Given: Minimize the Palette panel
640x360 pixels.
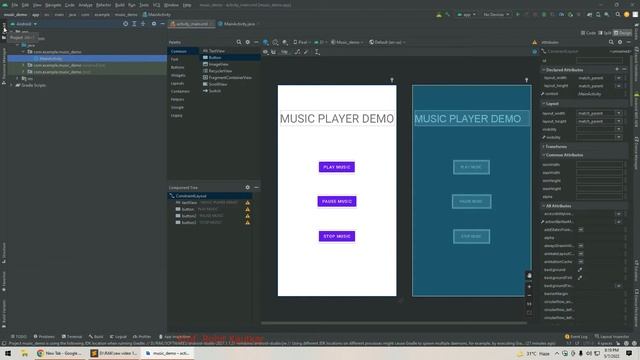Looking at the screenshot, I should [x=256, y=42].
